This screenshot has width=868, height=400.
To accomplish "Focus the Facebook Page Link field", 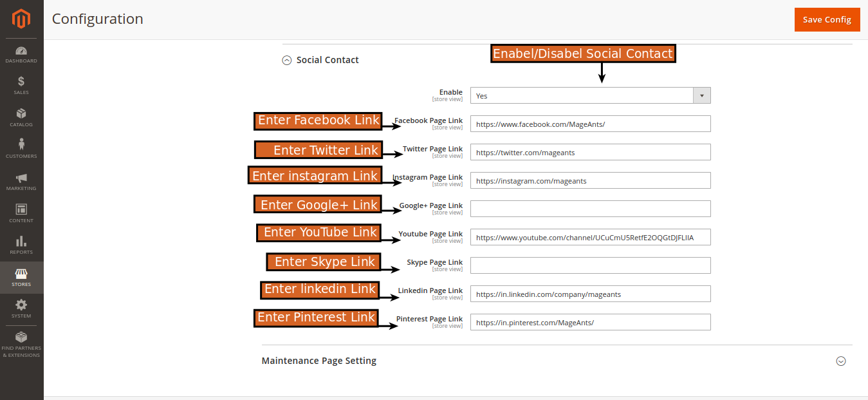I will tap(590, 124).
